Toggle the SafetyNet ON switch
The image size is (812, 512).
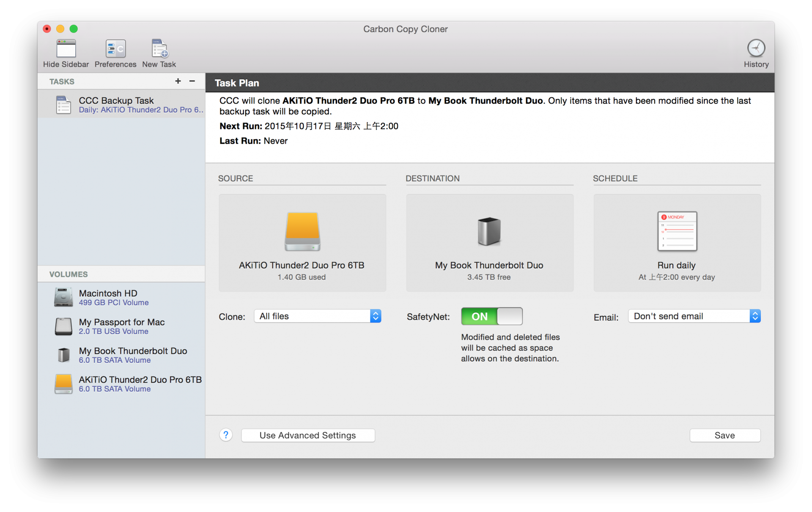click(491, 316)
